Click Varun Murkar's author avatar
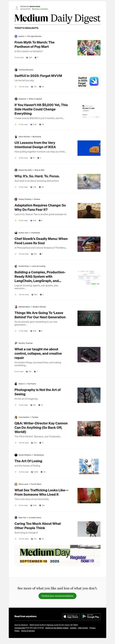115x644 pixels. point(16,137)
